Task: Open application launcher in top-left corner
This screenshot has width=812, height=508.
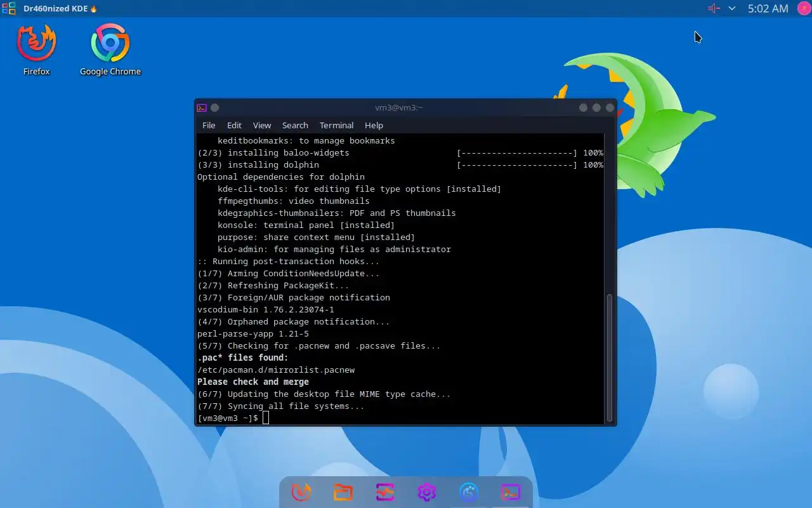Action: [x=9, y=8]
